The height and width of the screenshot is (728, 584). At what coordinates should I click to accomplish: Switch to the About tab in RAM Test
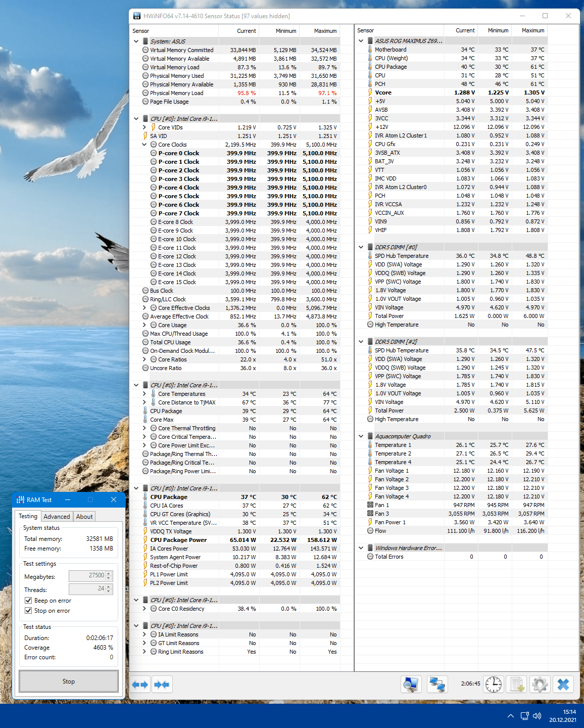[84, 517]
